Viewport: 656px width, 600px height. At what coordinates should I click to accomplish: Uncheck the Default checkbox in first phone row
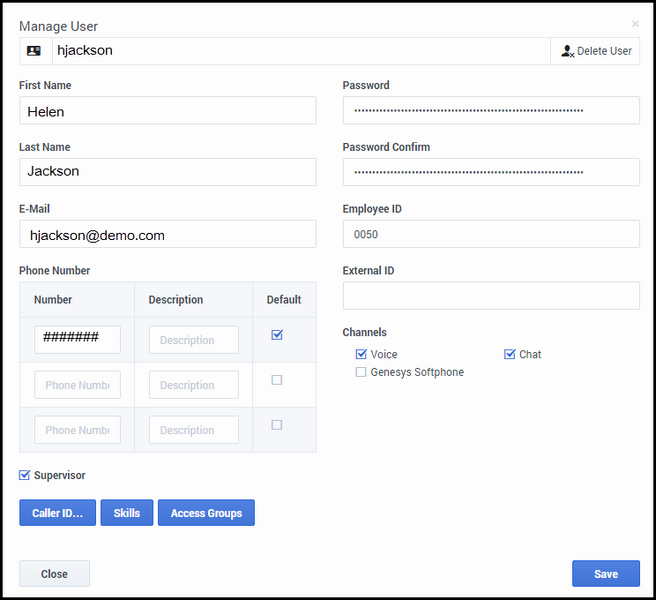pos(277,335)
